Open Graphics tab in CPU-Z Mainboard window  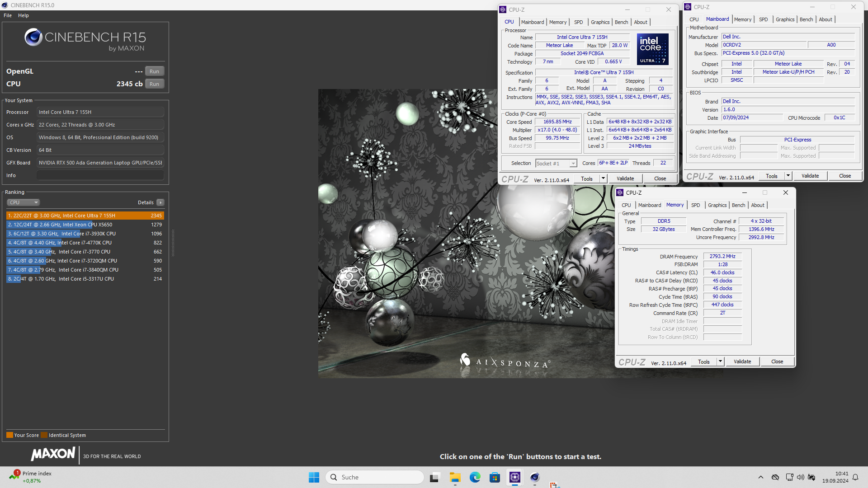coord(785,19)
